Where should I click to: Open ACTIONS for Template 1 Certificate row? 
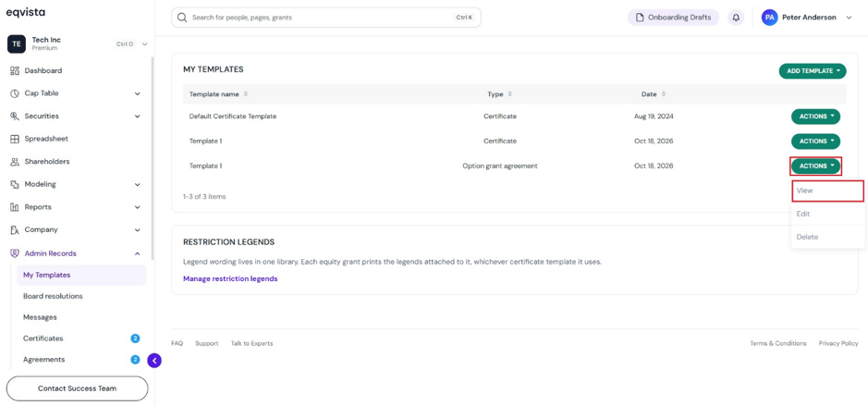point(816,141)
